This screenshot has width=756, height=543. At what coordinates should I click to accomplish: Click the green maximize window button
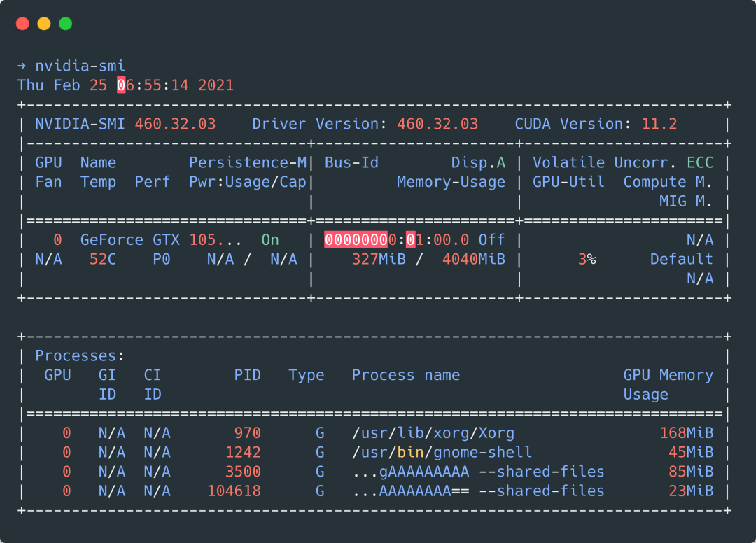tap(66, 24)
